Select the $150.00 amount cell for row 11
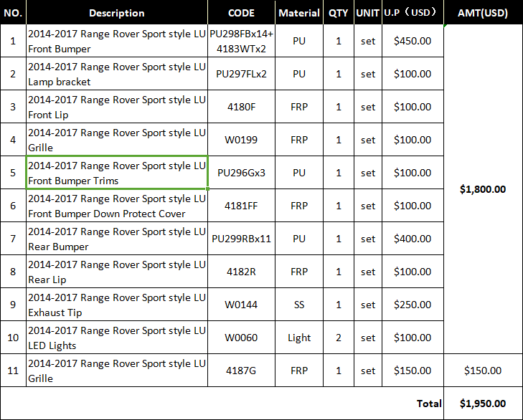This screenshot has width=523, height=420. (x=483, y=371)
